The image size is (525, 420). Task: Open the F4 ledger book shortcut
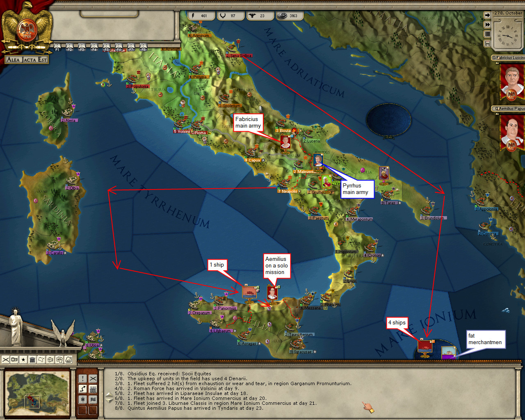[94, 47]
